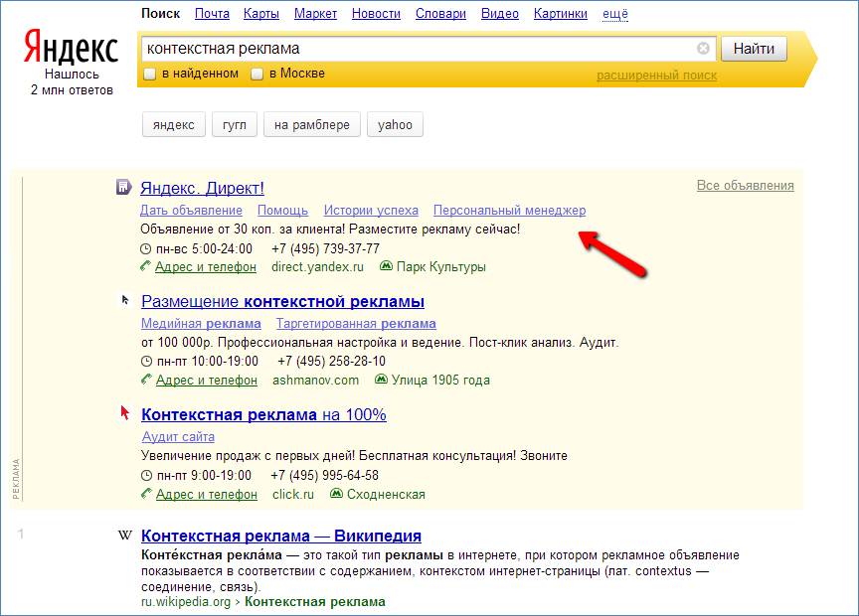Click the Найти search button
This screenshot has width=859, height=616.
[x=754, y=49]
